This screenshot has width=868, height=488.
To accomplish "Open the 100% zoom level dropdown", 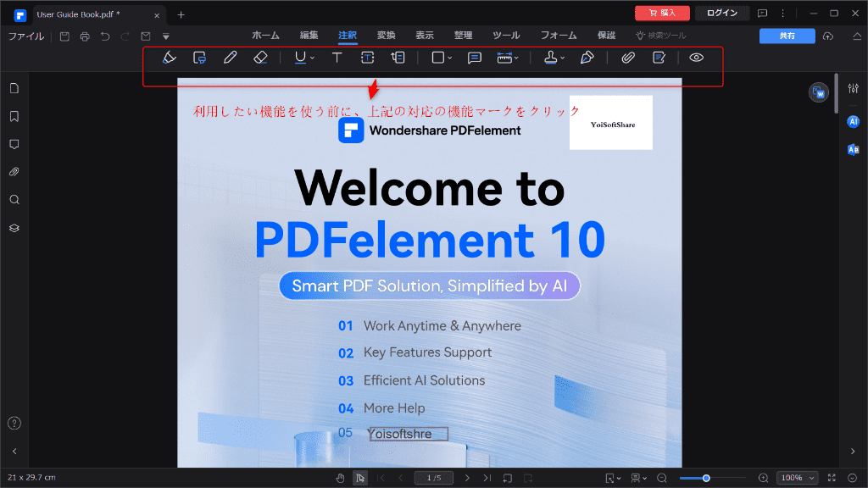I will click(x=797, y=478).
